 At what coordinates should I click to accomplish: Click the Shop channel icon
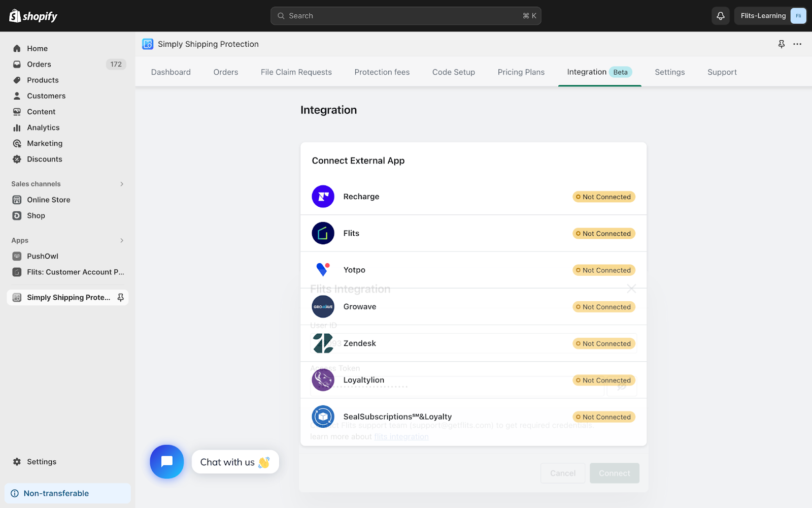(17, 215)
